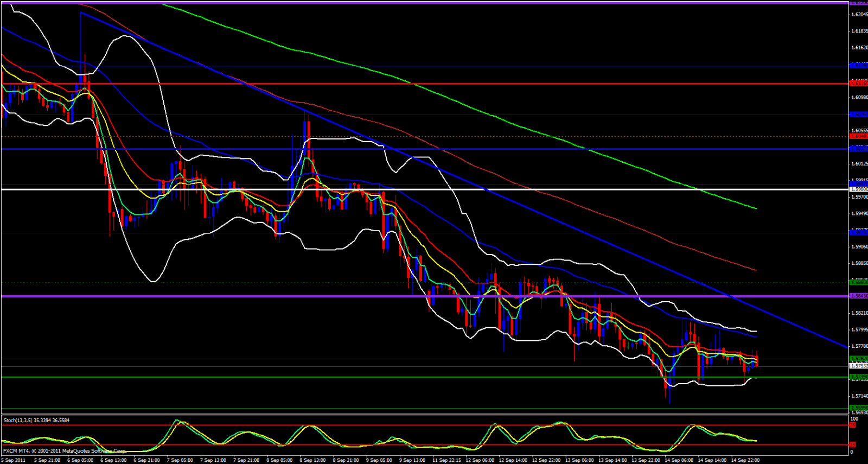Image resolution: width=868 pixels, height=464 pixels.
Task: Click the current price 1.57532 label
Action: pos(858,366)
